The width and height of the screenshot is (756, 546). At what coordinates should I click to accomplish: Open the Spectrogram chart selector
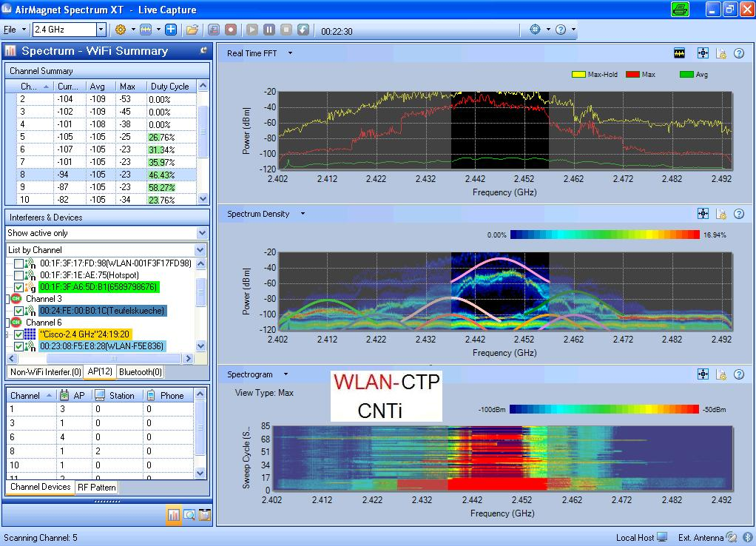point(286,374)
